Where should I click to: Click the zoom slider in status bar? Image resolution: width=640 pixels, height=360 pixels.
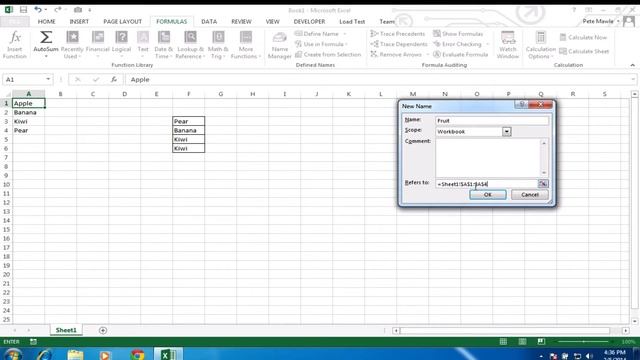coord(583,342)
